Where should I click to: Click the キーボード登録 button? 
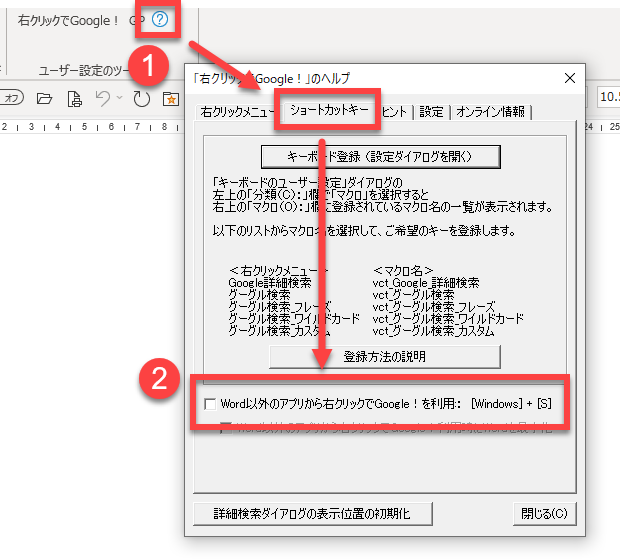click(x=379, y=157)
